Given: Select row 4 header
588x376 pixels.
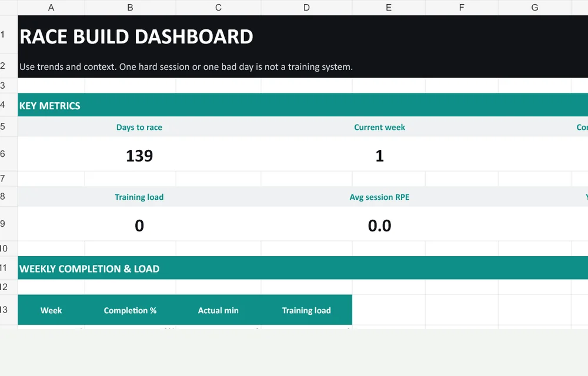Looking at the screenshot, I should (x=9, y=105).
